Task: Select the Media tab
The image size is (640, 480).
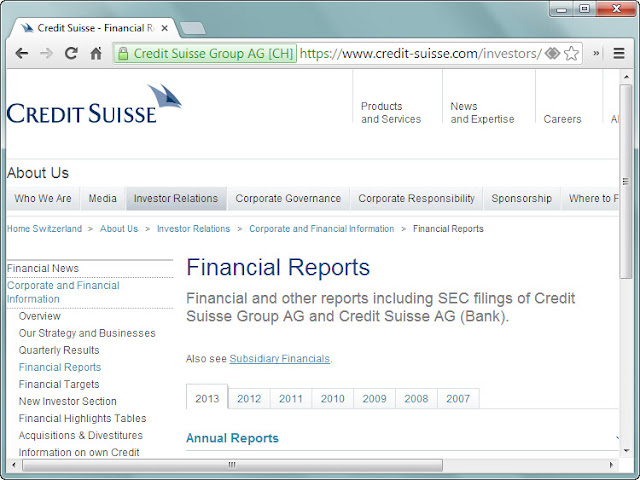Action: (102, 198)
